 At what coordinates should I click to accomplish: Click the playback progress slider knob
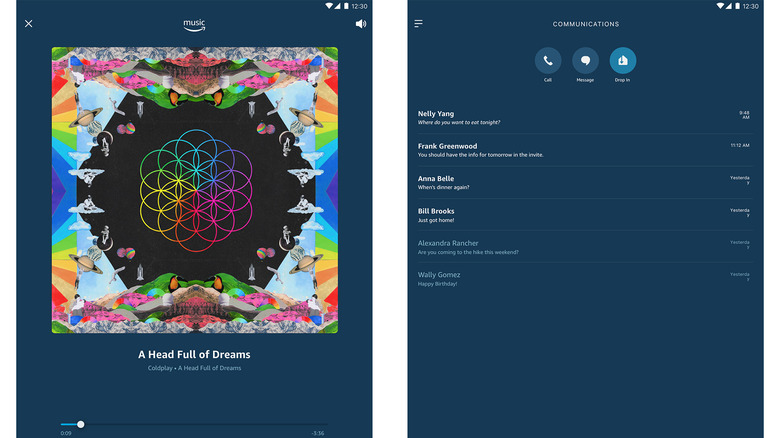pos(81,425)
